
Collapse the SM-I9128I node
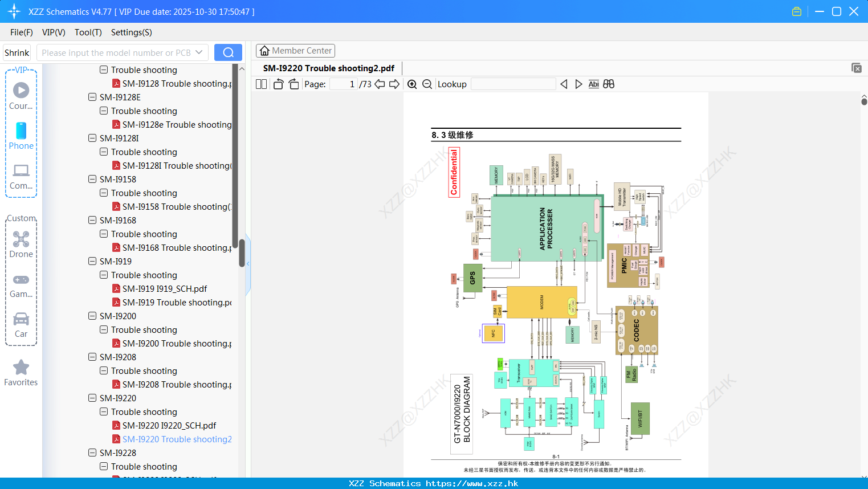92,138
